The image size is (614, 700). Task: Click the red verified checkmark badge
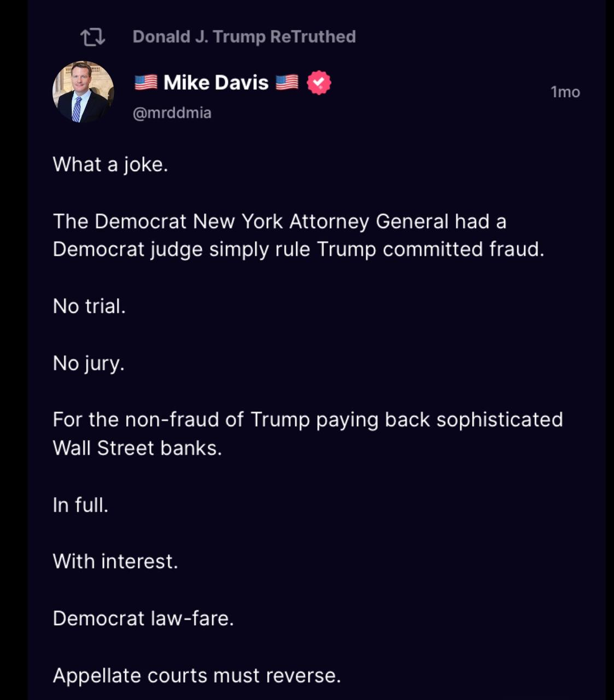319,83
